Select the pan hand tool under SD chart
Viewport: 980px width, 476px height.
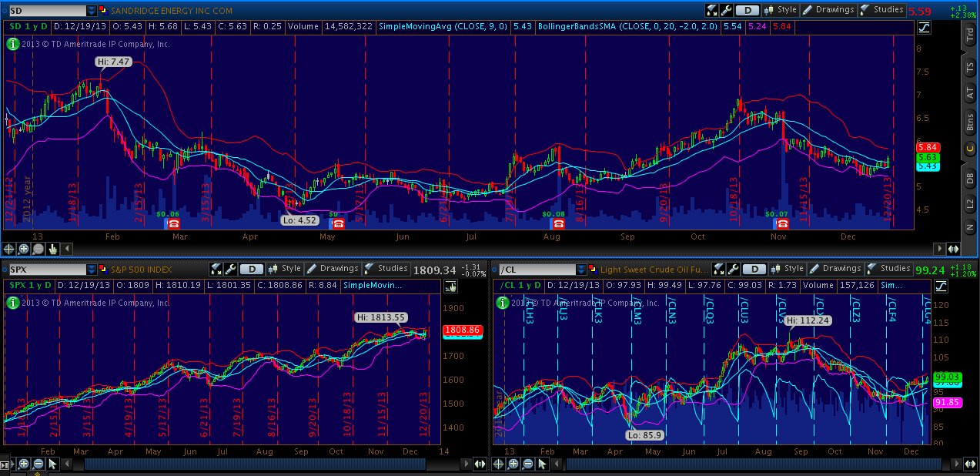coord(52,249)
